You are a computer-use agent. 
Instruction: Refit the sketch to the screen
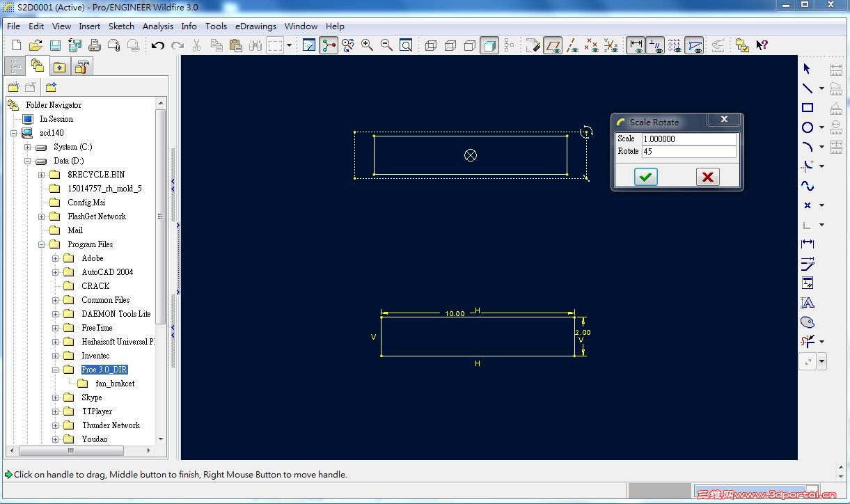[406, 46]
